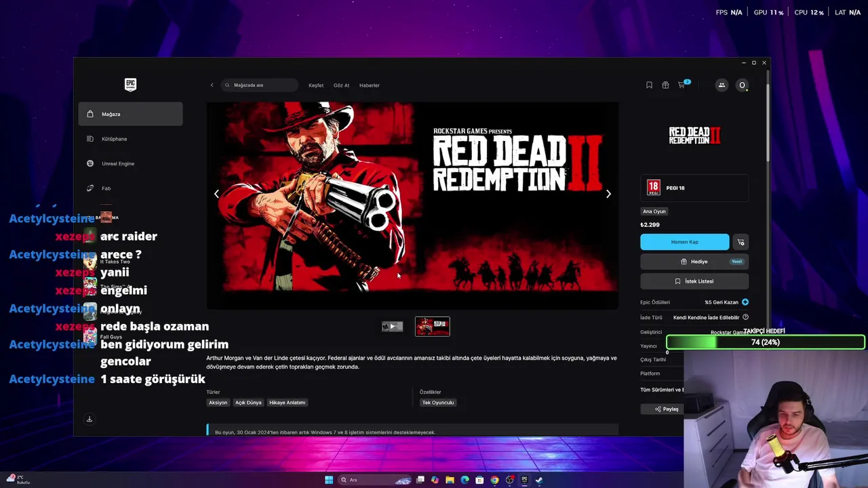Open the refund type help question icon
The width and height of the screenshot is (868, 488).
tap(745, 317)
